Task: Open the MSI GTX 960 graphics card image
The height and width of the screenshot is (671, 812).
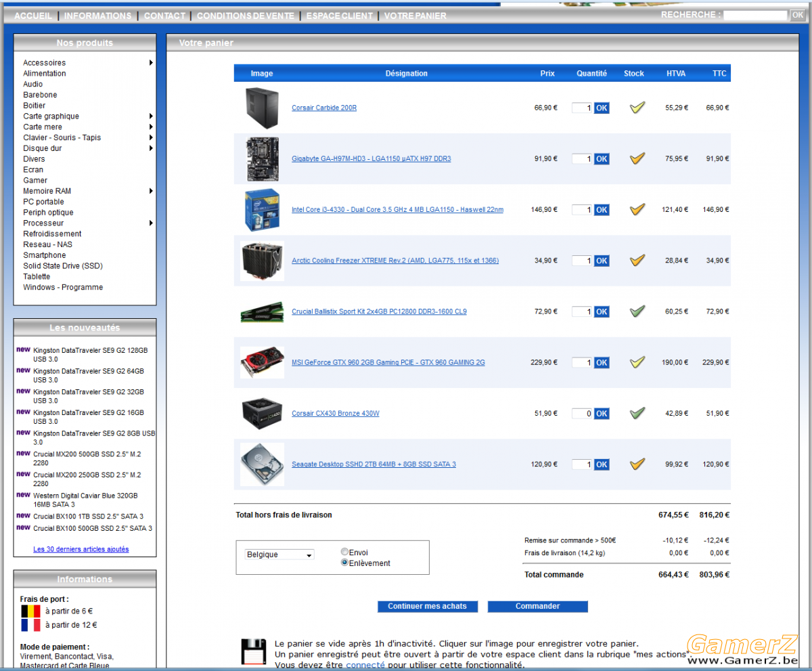Action: click(x=262, y=362)
